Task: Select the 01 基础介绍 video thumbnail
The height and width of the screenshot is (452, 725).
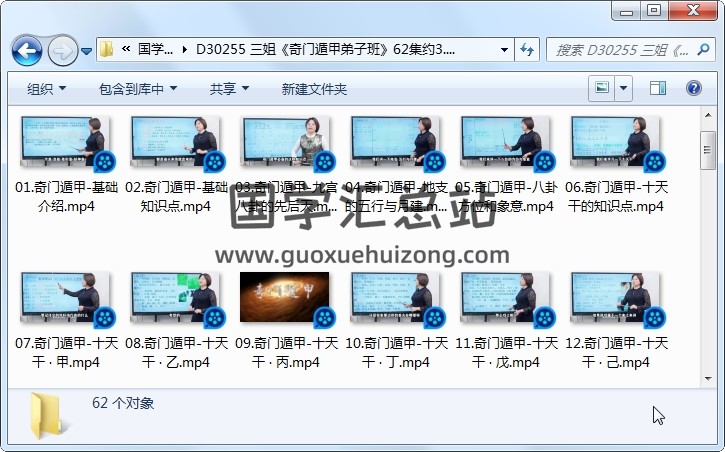Action: [x=66, y=142]
